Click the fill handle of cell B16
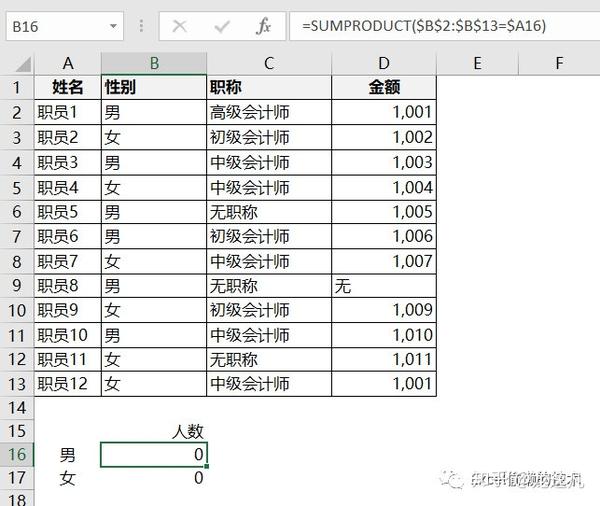 pos(207,466)
